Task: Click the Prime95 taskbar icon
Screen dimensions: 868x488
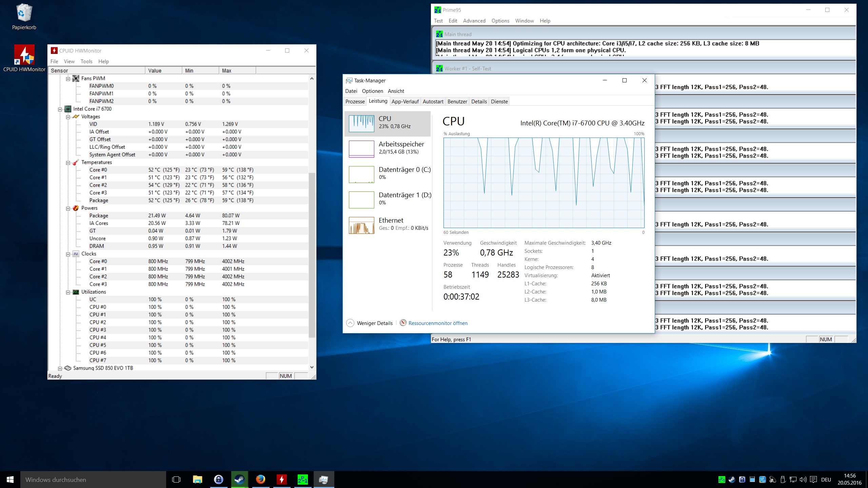Action: [x=302, y=479]
